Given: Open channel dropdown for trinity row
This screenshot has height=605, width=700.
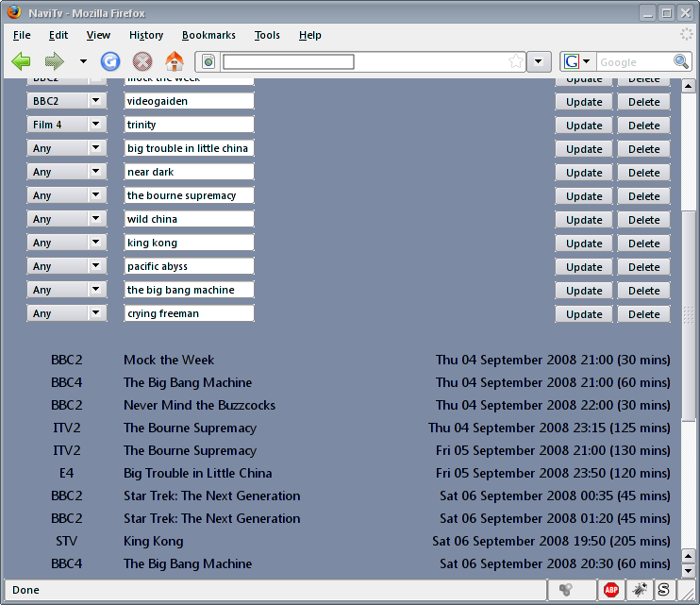Looking at the screenshot, I should click(95, 125).
